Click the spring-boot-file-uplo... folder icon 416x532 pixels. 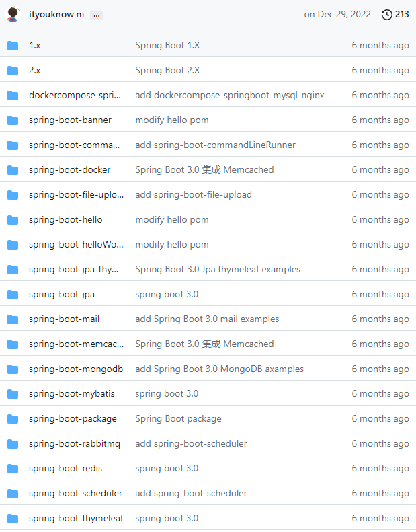13,195
